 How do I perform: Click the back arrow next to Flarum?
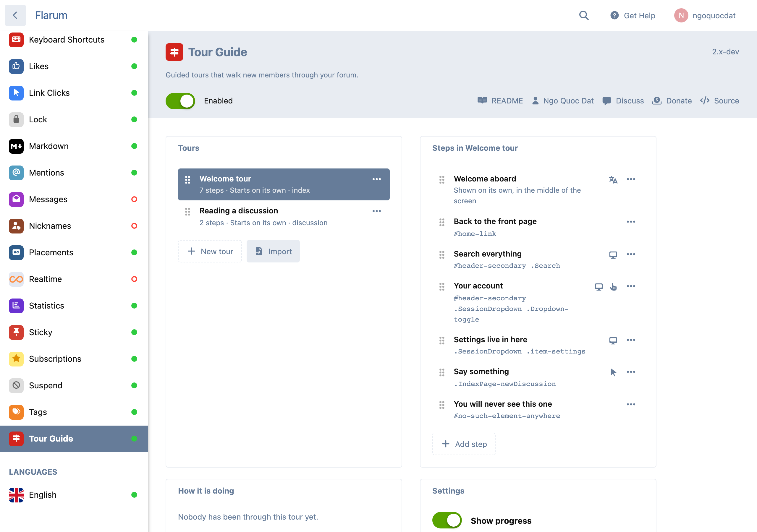click(15, 15)
